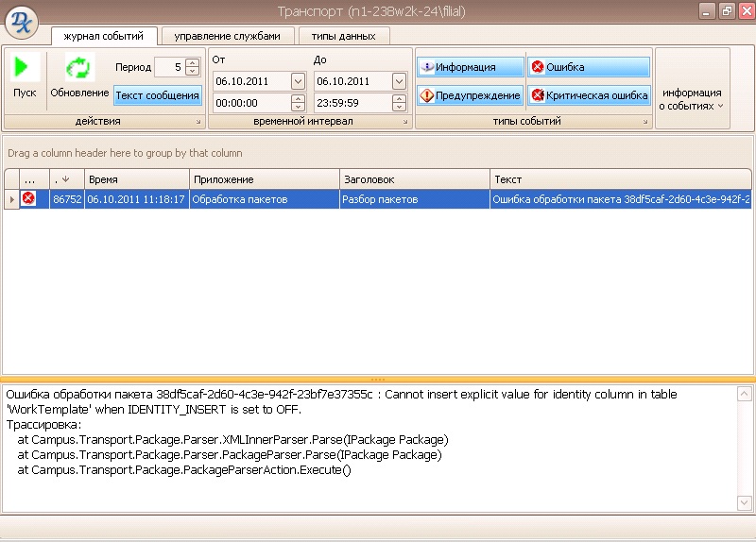Open the управление службами tab
This screenshot has height=542, width=756.
click(x=227, y=36)
